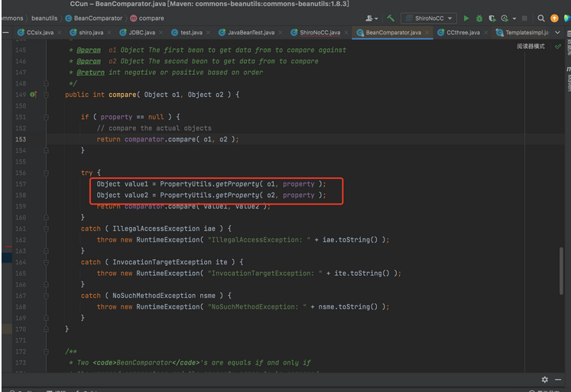Image resolution: width=571 pixels, height=392 pixels.
Task: Click the override marker icon at line 149
Action: [x=33, y=95]
